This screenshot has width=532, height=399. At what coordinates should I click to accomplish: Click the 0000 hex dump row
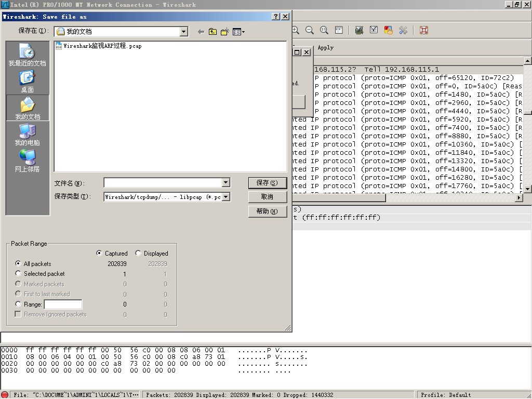[x=154, y=350]
